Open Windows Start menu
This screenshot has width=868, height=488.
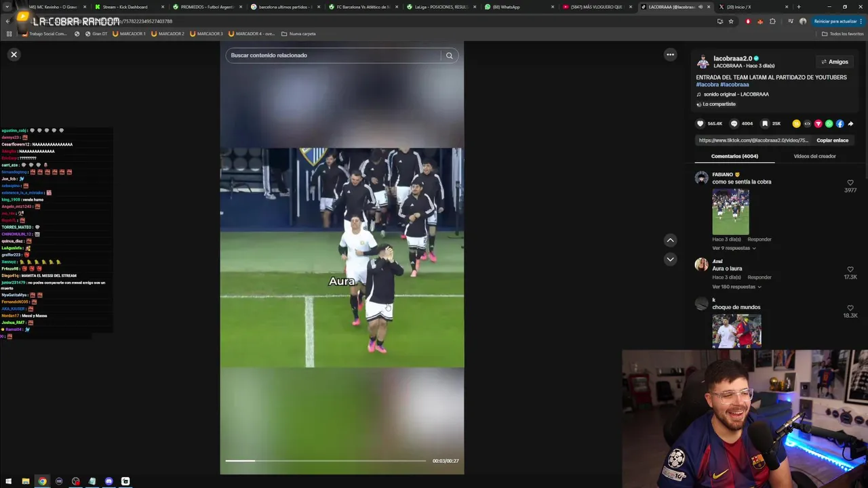pos(9,481)
